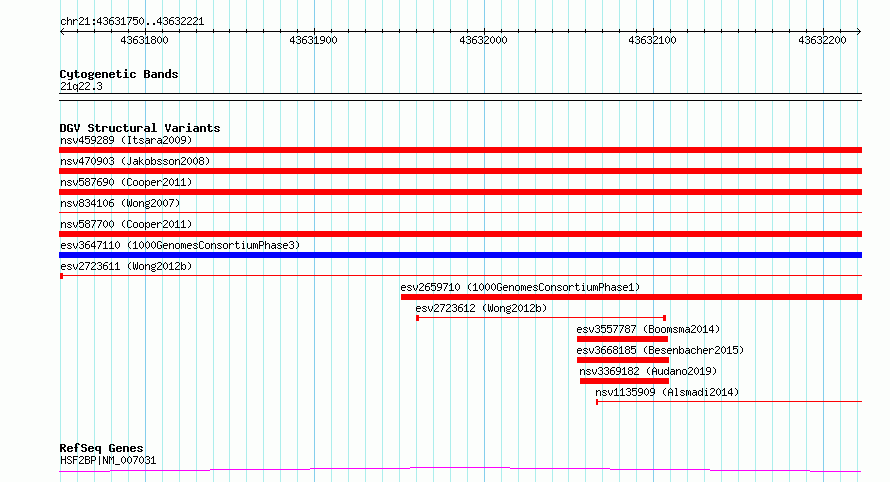Viewport: 890px width, 482px height.
Task: Click the red bar of nsv3369182
Action: (624, 381)
